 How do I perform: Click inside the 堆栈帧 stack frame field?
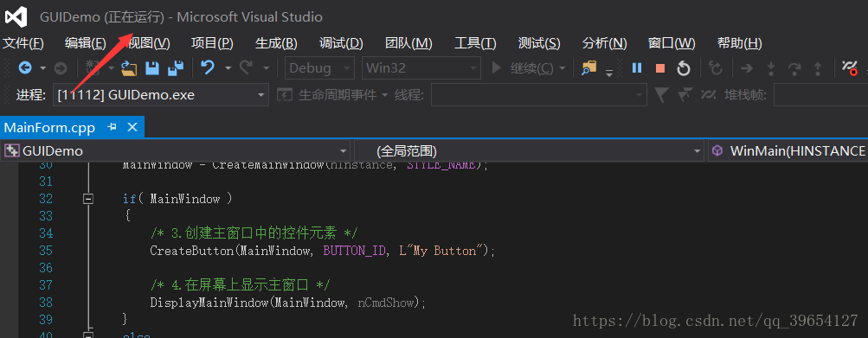pos(820,95)
